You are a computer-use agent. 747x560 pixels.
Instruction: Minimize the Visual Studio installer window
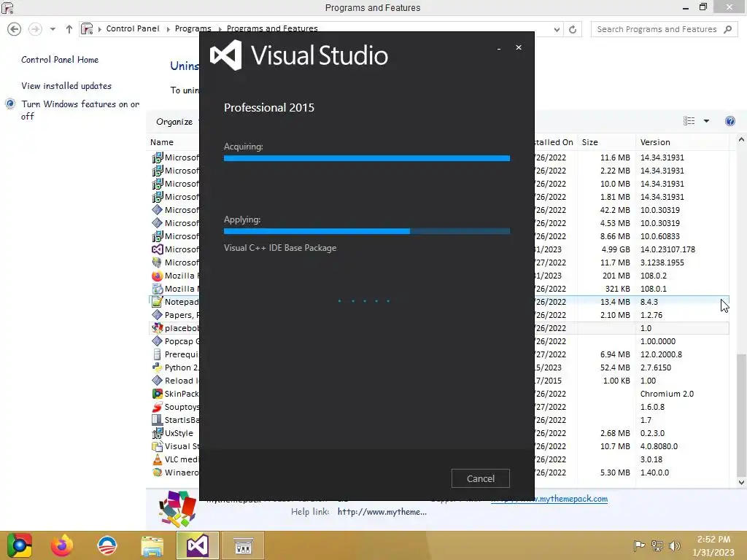pos(499,48)
